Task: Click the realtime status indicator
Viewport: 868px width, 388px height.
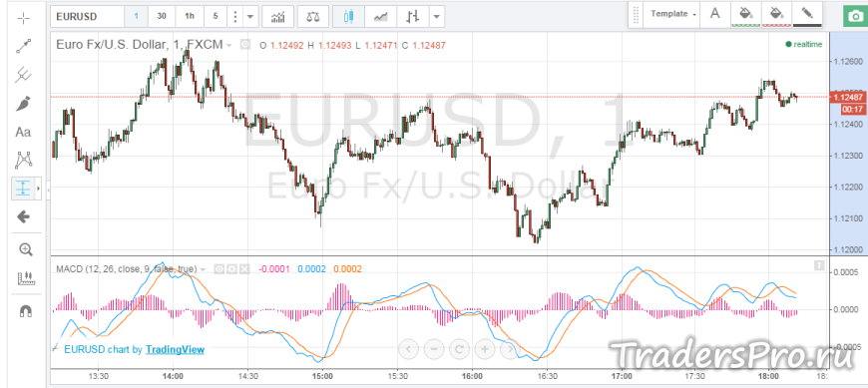Action: click(804, 44)
